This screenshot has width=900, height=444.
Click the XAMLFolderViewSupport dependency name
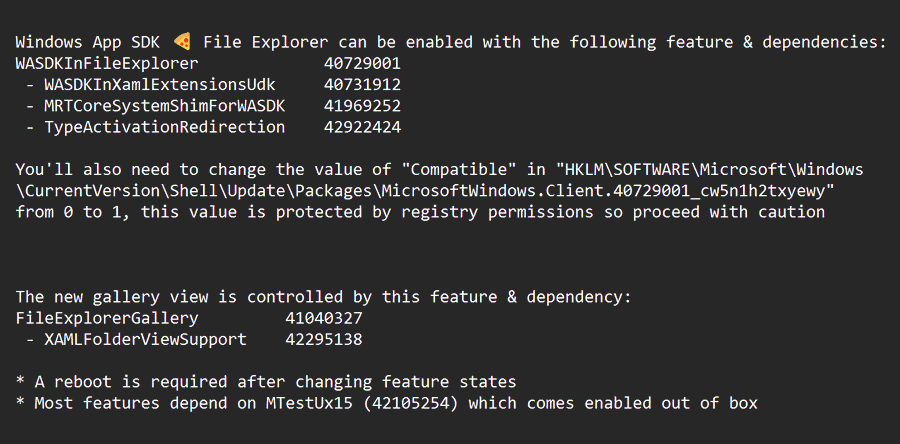145,339
